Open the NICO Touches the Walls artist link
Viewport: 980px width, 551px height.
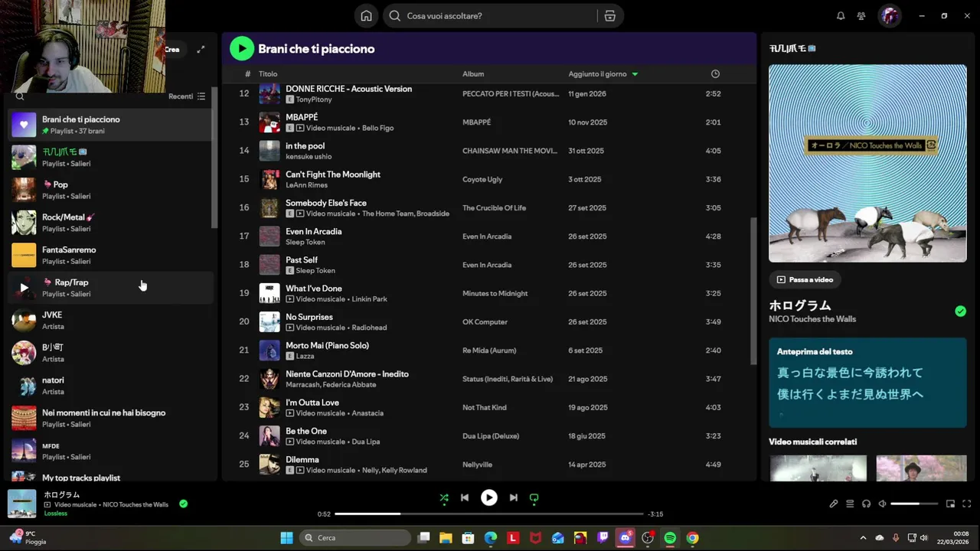[x=812, y=319]
